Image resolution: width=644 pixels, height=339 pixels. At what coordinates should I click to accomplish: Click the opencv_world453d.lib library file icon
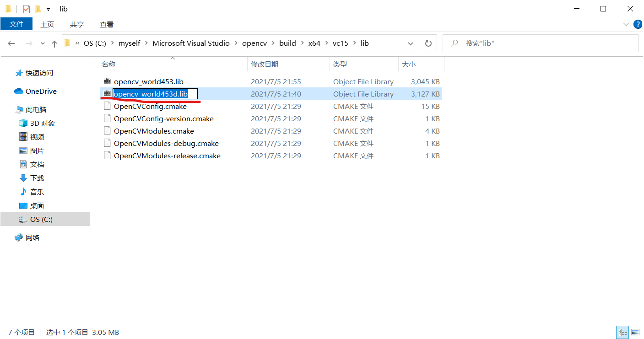(107, 94)
